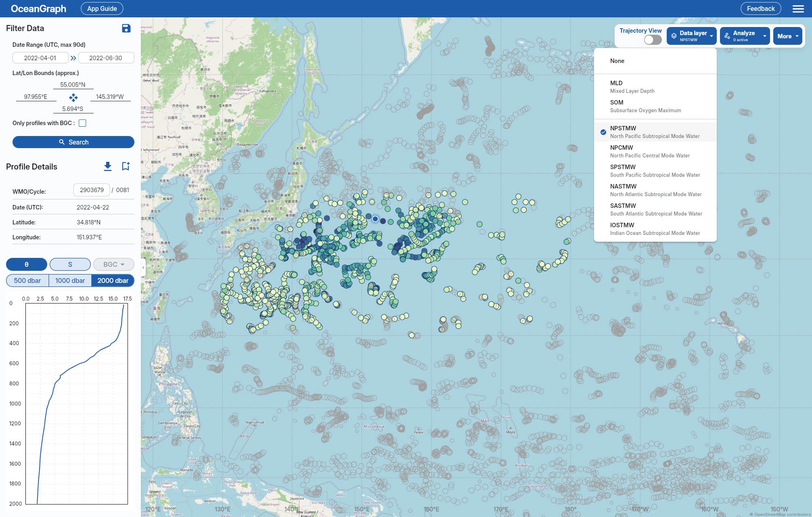The width and height of the screenshot is (812, 517).
Task: Open the hamburger menu
Action: 798,8
